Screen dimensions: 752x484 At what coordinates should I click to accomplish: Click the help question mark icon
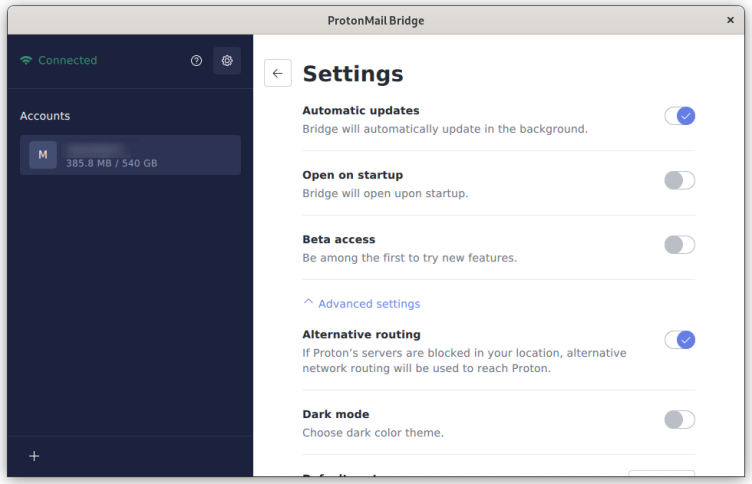click(196, 61)
